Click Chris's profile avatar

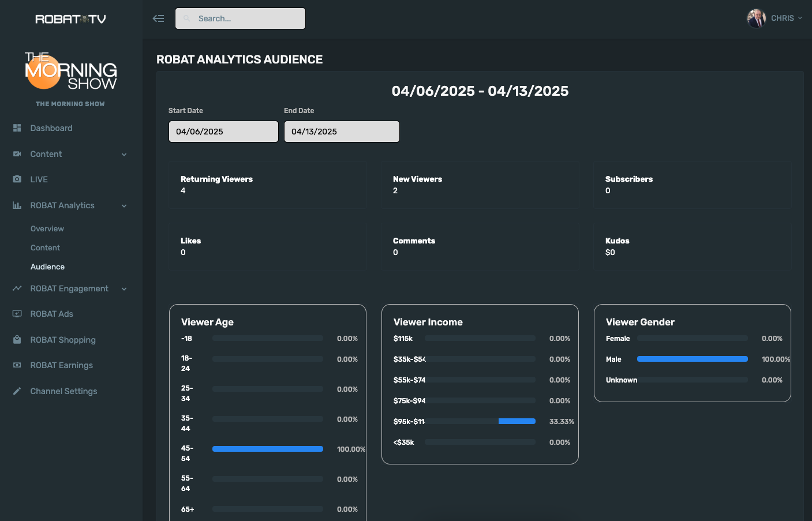756,18
